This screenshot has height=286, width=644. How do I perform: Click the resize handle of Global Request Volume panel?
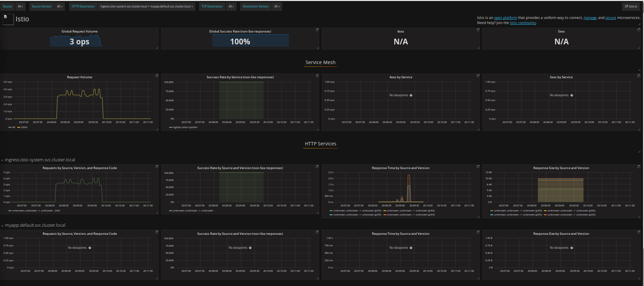point(157,48)
